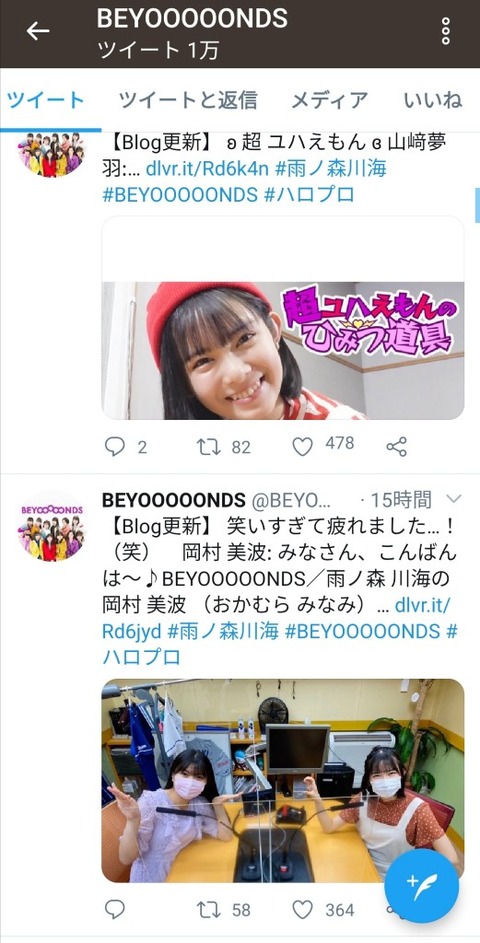Retweet the tweet with 58 retweets
The height and width of the screenshot is (943, 480).
point(209,909)
